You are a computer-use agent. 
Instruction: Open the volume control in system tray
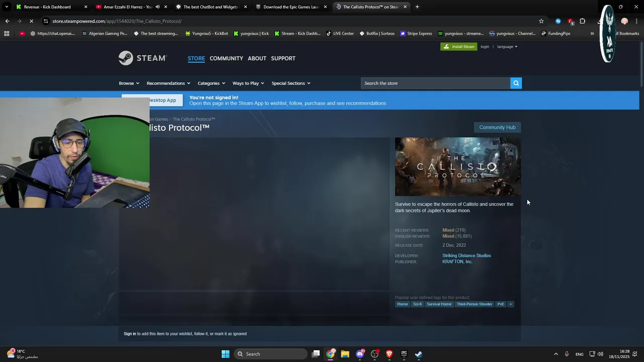coord(600,354)
